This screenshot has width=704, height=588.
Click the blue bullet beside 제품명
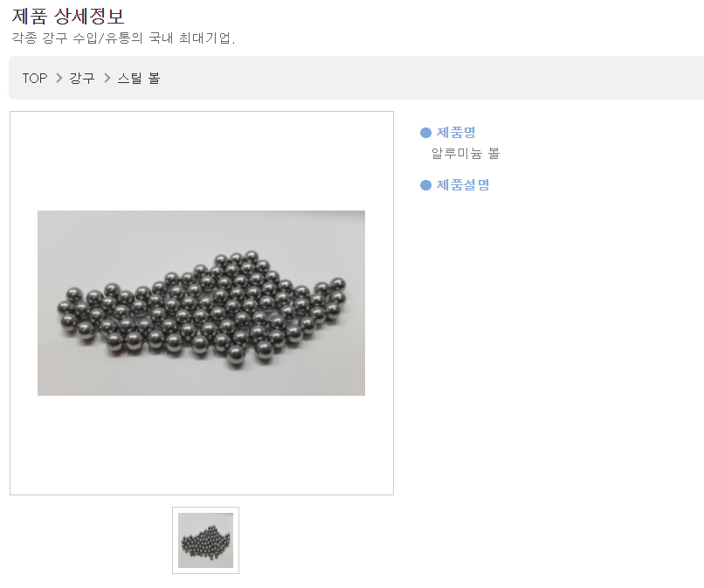425,133
